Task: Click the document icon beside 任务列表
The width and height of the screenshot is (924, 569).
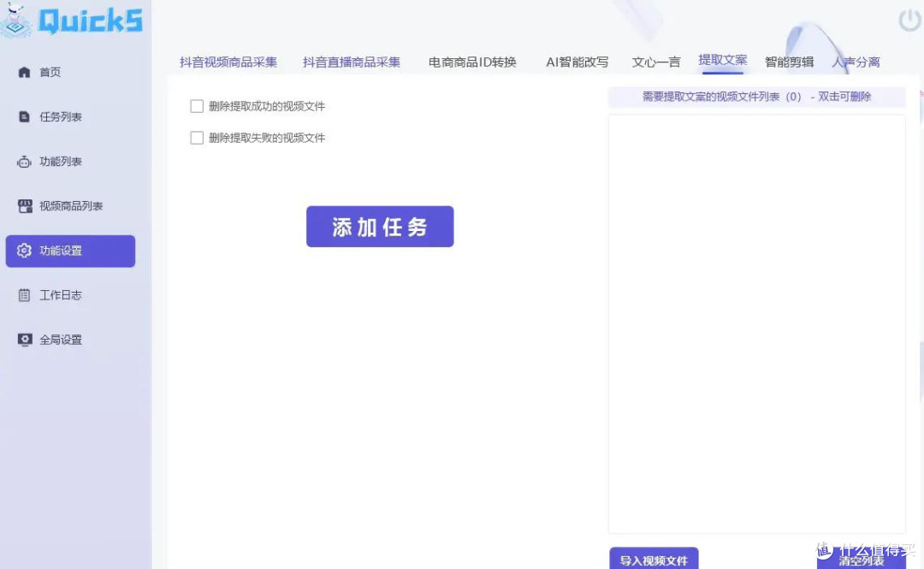Action: (x=24, y=116)
